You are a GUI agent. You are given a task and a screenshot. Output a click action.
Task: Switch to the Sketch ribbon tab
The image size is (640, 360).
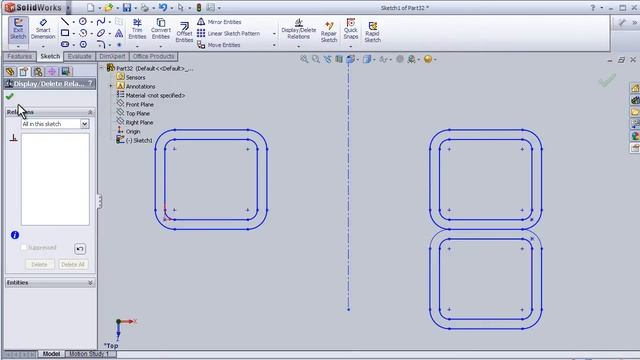click(x=50, y=56)
